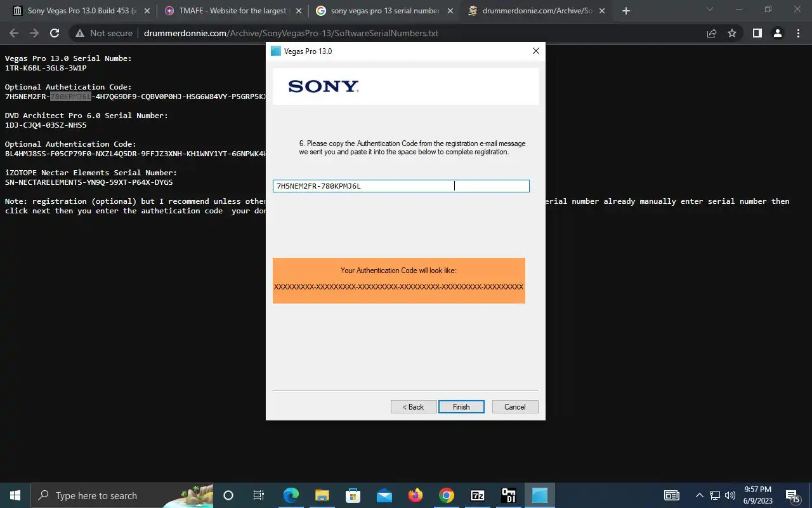Click DVD Architect serial 1DJ-CJQ4-03SZ-NHS5
This screenshot has width=812, height=508.
46,125
